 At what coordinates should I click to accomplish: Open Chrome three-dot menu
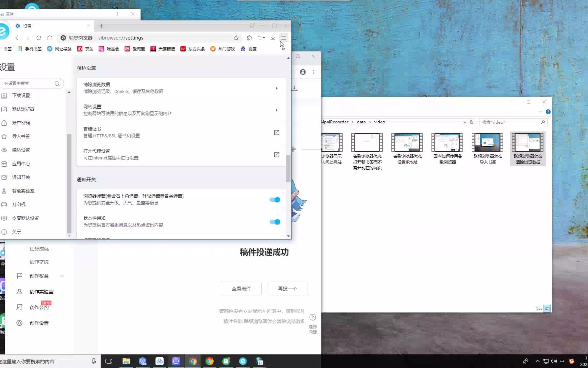[x=314, y=72]
